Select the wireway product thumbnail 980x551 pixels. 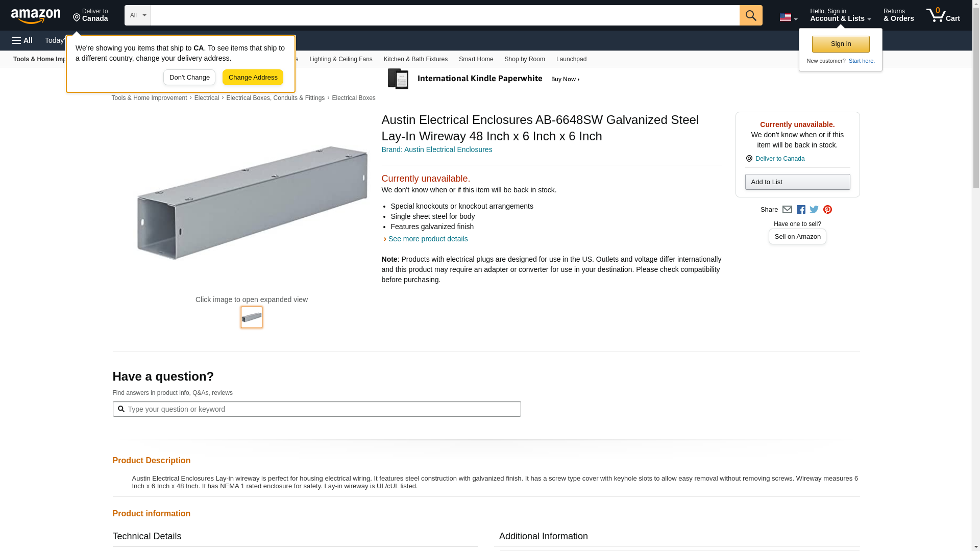coord(252,317)
